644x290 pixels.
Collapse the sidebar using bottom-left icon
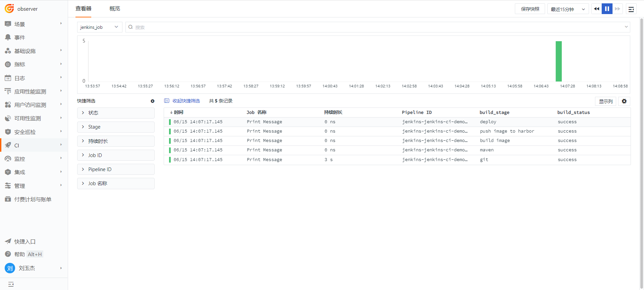[x=11, y=284]
